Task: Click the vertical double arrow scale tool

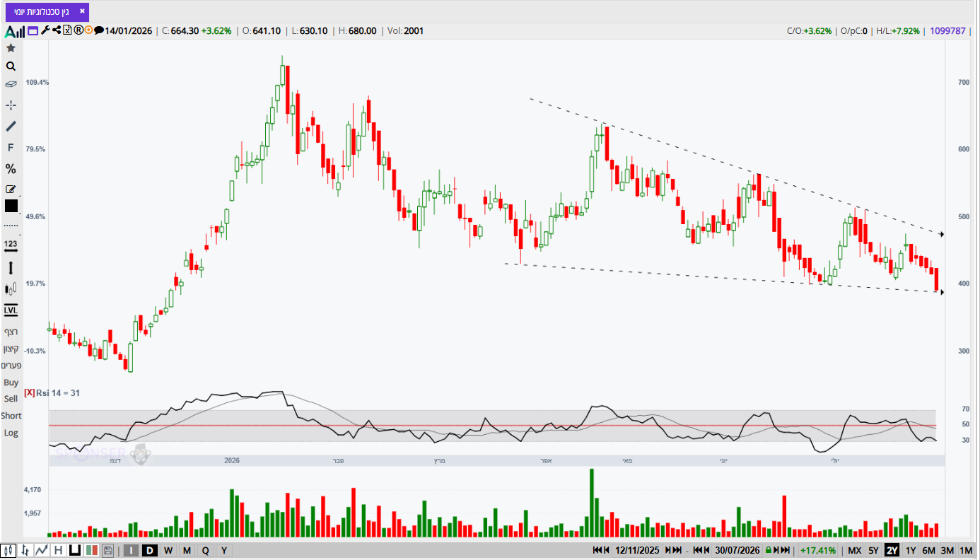Action: (11, 268)
